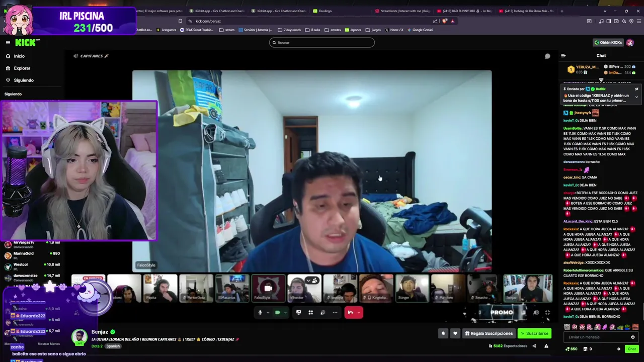Open Siguiendo in the sidebar
This screenshot has height=362, width=644.
click(x=23, y=80)
